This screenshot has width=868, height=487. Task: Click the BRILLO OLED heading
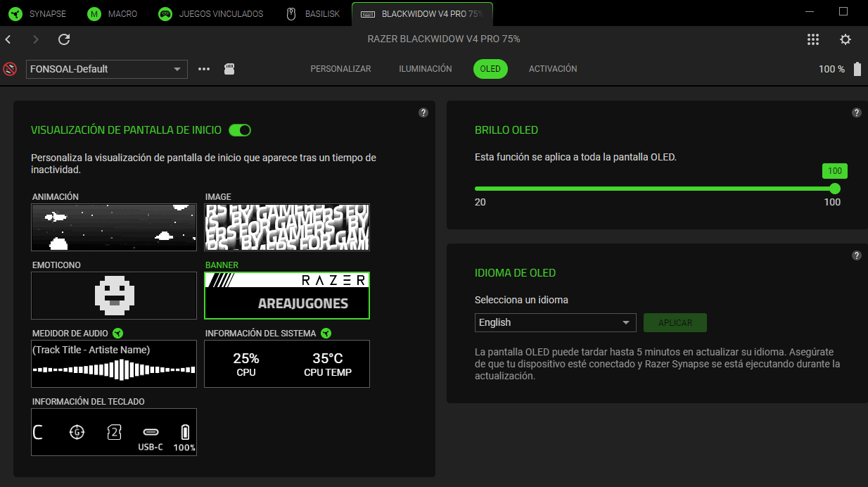click(x=506, y=130)
